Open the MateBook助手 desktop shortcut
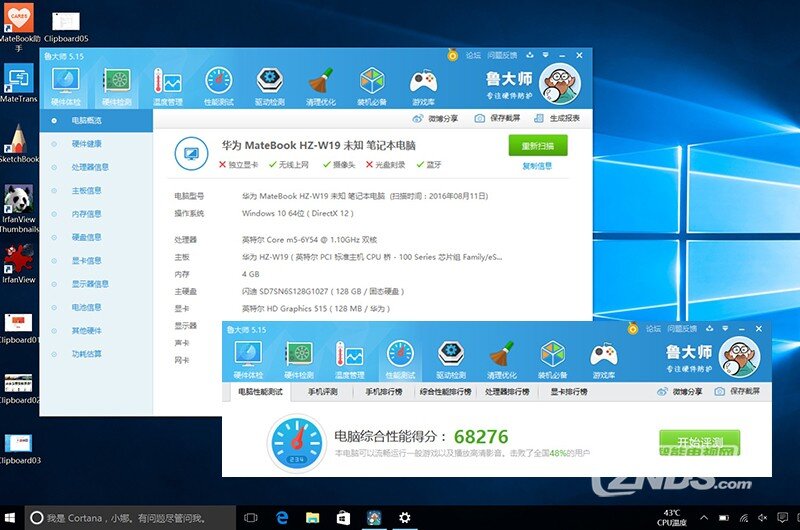 click(19, 26)
